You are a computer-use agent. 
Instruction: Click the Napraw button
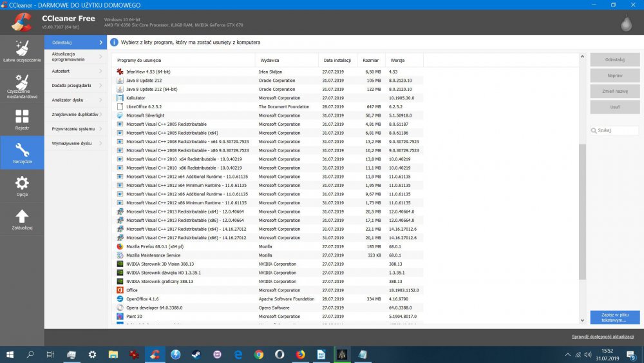pyautogui.click(x=615, y=75)
